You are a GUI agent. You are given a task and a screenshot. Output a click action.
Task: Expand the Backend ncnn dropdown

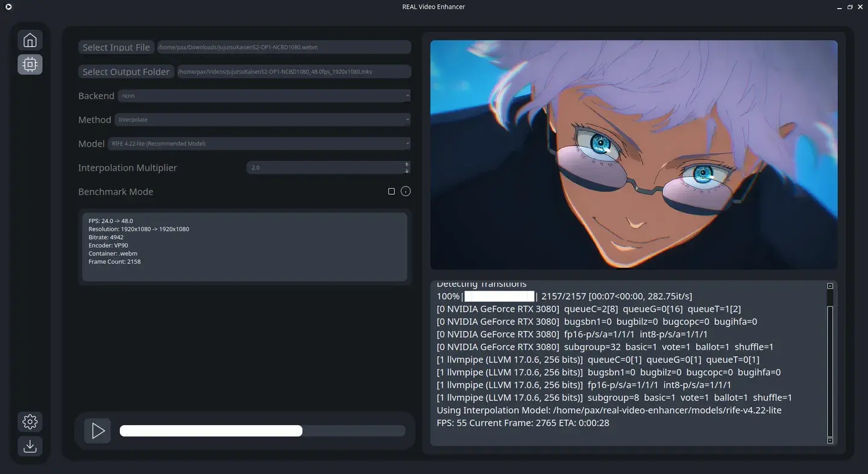(264, 96)
